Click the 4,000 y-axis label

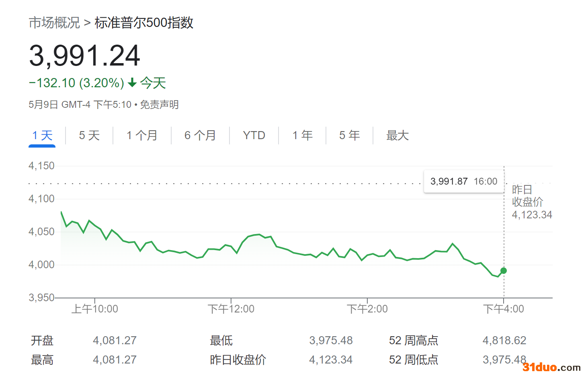[41, 265]
